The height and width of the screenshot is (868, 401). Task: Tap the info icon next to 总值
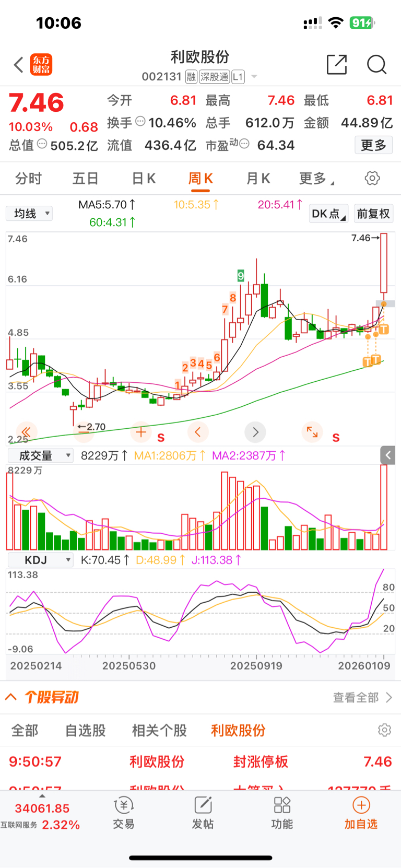42,144
